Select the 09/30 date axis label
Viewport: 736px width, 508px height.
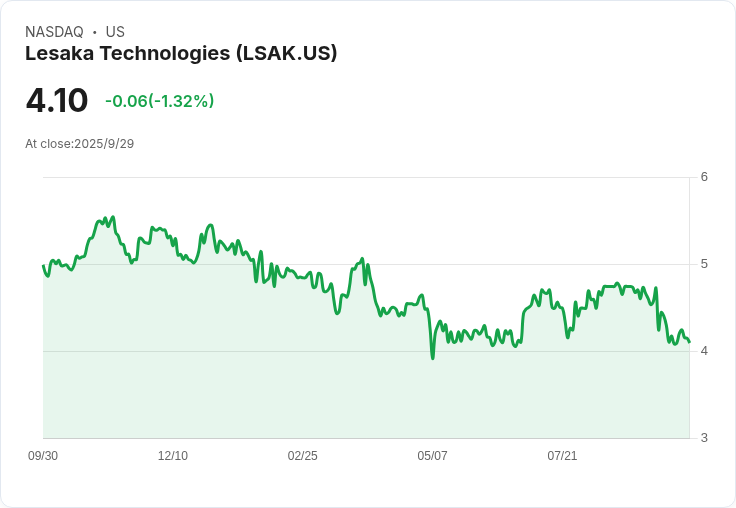click(43, 456)
